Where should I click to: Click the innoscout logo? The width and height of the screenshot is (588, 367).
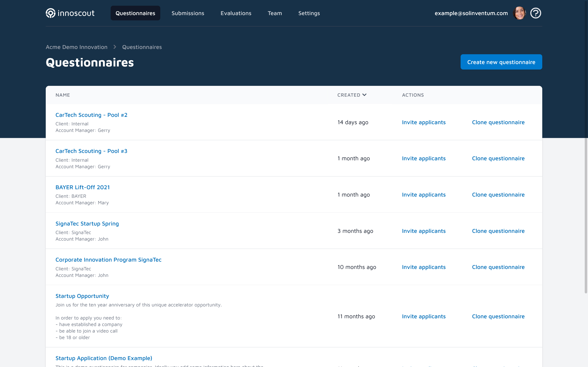coord(70,13)
